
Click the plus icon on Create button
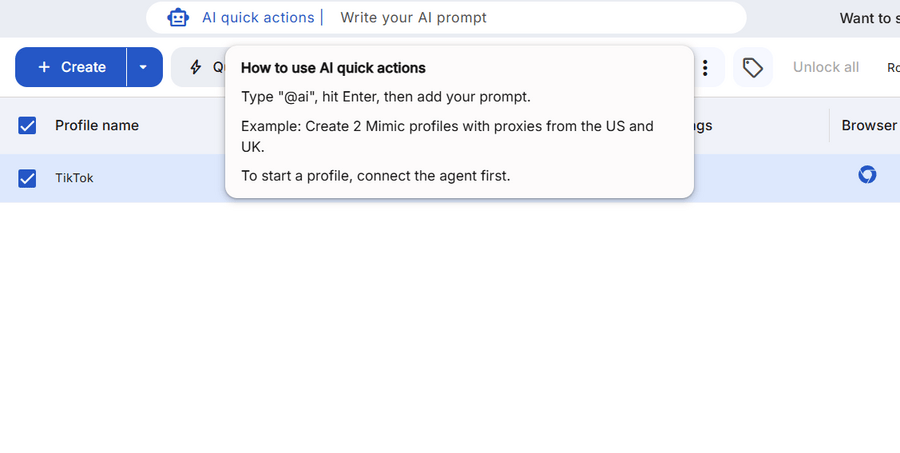44,67
